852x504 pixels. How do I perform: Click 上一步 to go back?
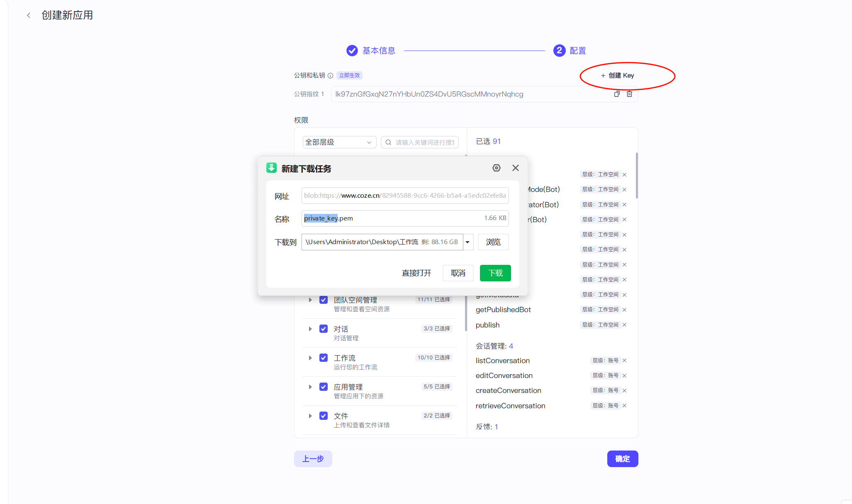click(x=313, y=459)
